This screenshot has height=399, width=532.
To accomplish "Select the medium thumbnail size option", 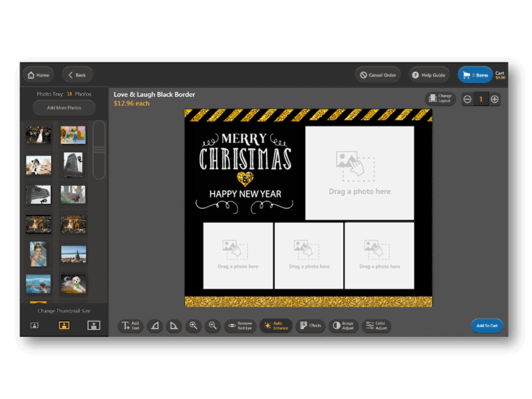I will [x=64, y=325].
